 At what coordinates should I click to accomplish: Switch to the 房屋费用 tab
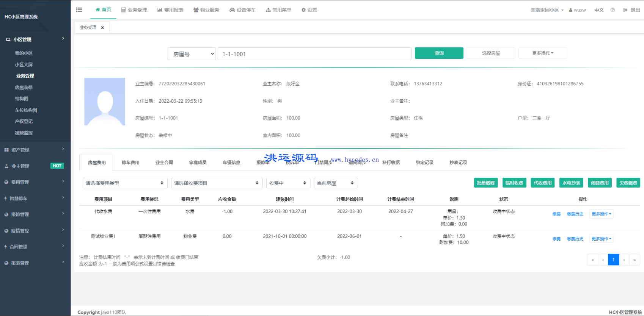pos(97,163)
